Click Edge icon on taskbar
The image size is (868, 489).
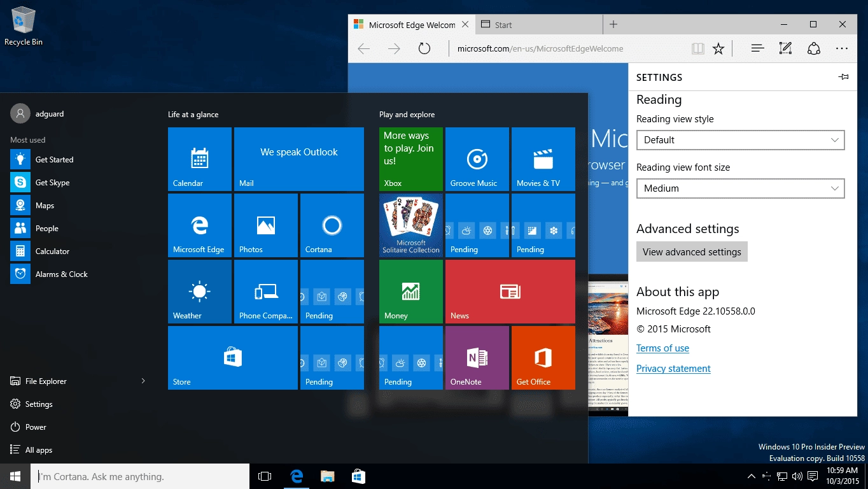click(296, 476)
